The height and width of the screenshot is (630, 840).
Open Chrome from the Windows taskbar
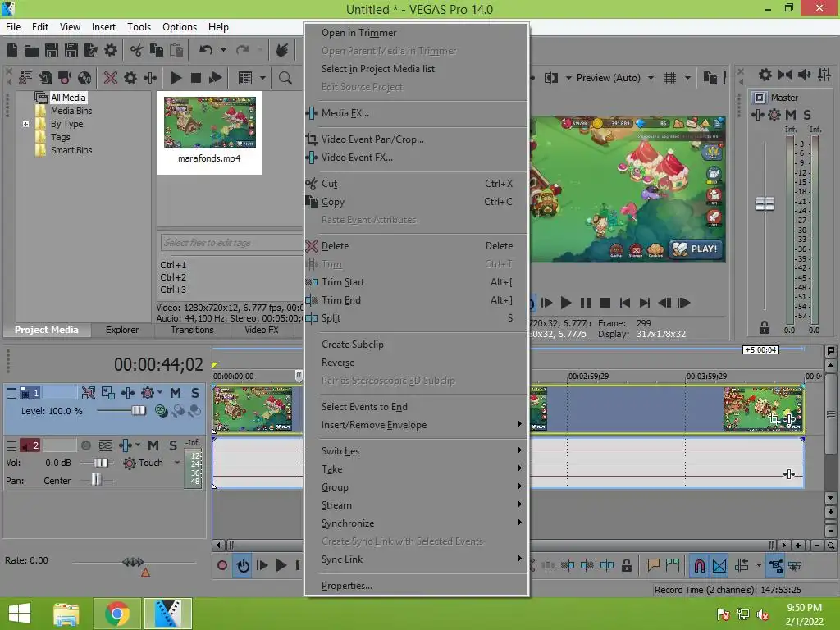pyautogui.click(x=116, y=614)
